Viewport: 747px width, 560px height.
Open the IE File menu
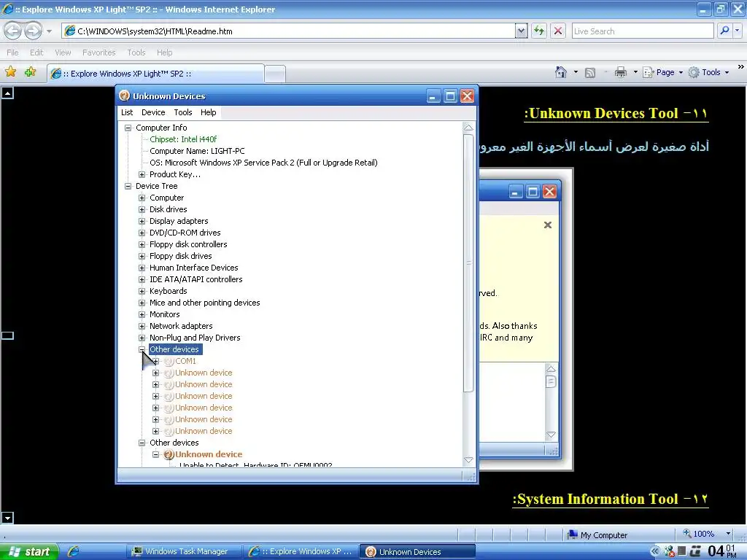click(12, 52)
